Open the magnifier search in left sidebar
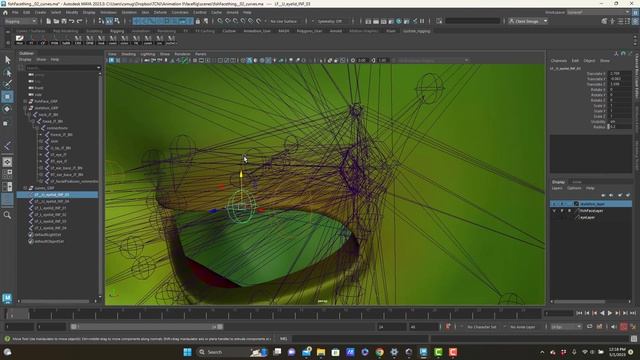The width and height of the screenshot is (640, 360). click(x=7, y=215)
